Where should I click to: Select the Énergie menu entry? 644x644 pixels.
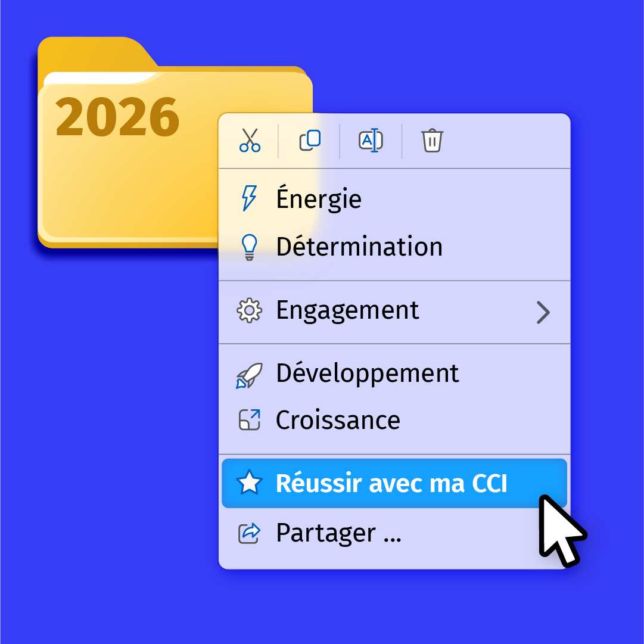(319, 198)
